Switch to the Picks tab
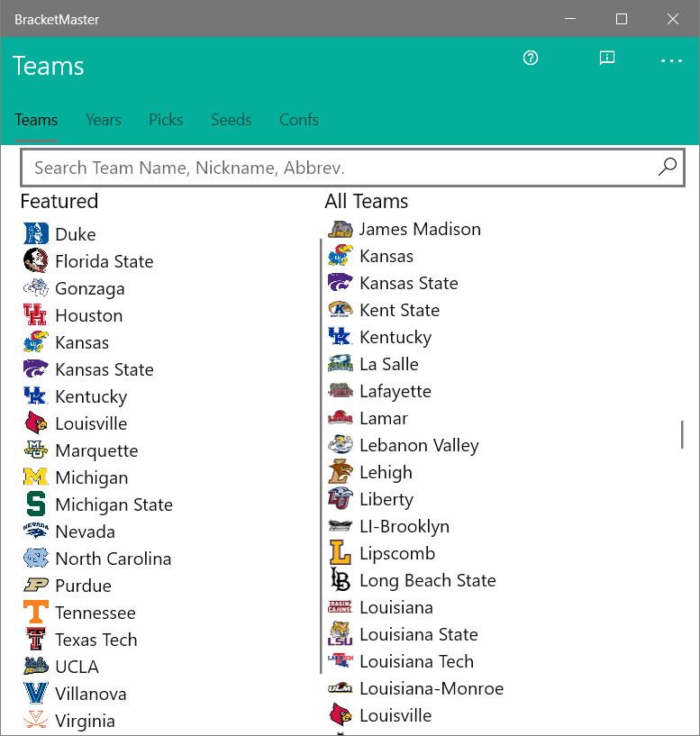Viewport: 700px width, 736px height. pyautogui.click(x=166, y=120)
